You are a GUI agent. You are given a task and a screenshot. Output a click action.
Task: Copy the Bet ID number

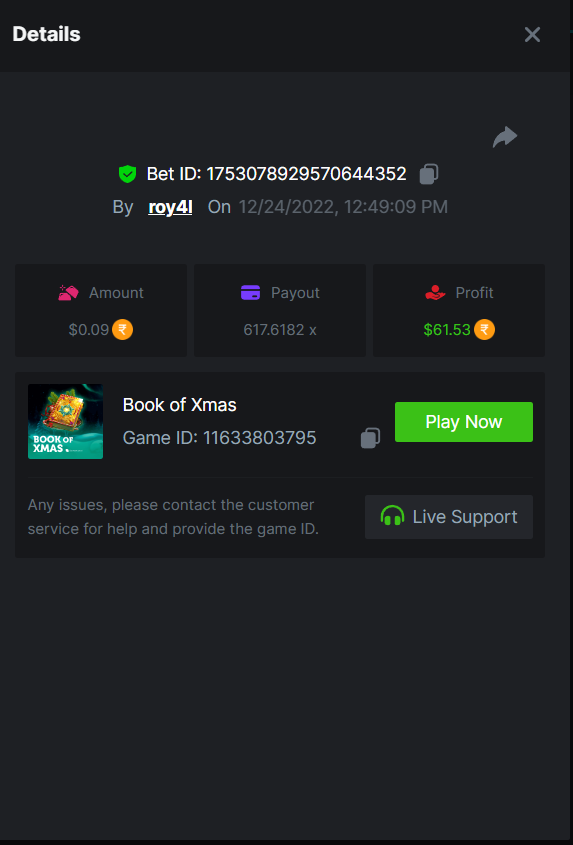point(429,174)
